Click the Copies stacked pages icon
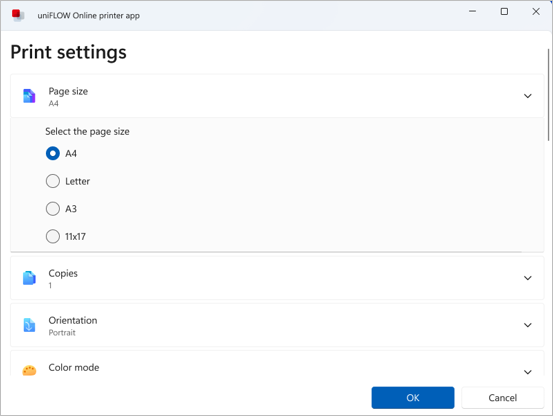The height and width of the screenshot is (416, 553). (29, 278)
